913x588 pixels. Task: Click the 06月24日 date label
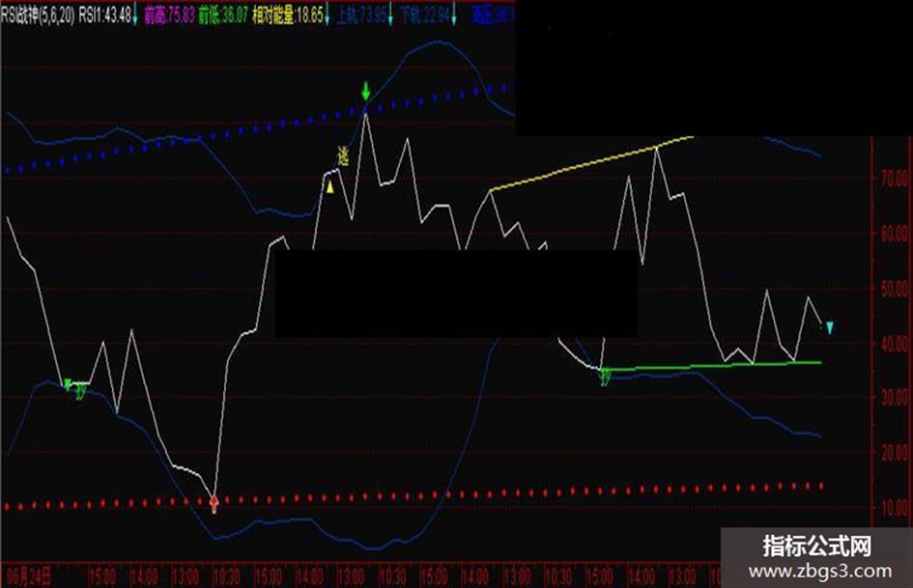click(x=29, y=577)
